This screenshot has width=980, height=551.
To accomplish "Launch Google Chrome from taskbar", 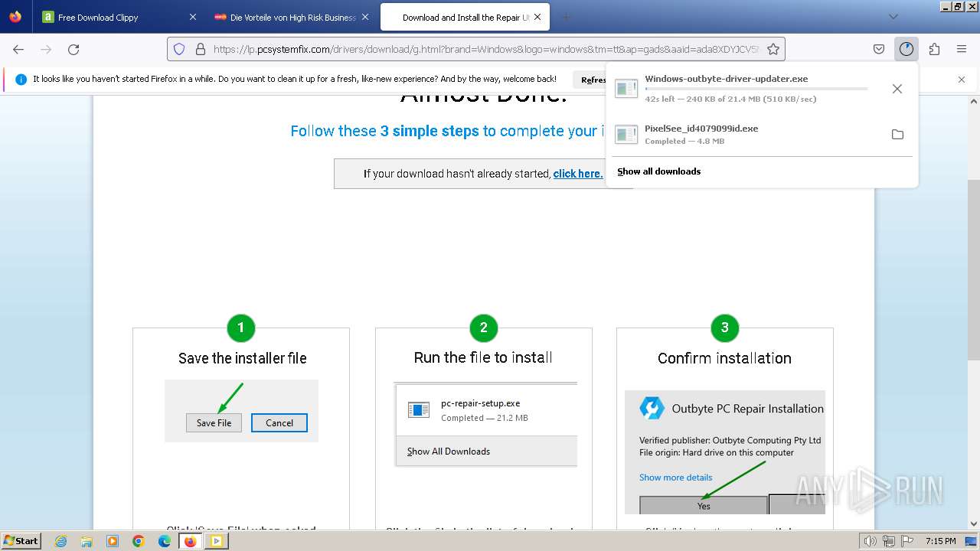I will click(139, 541).
